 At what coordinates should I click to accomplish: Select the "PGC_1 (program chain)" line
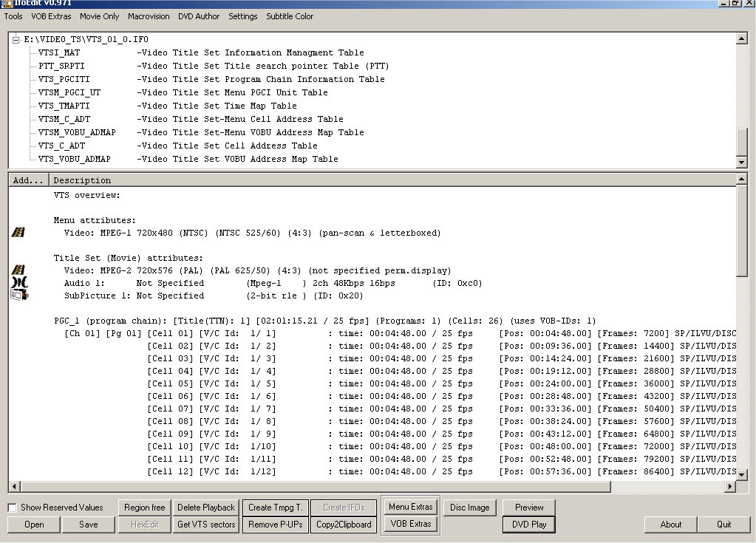click(325, 321)
